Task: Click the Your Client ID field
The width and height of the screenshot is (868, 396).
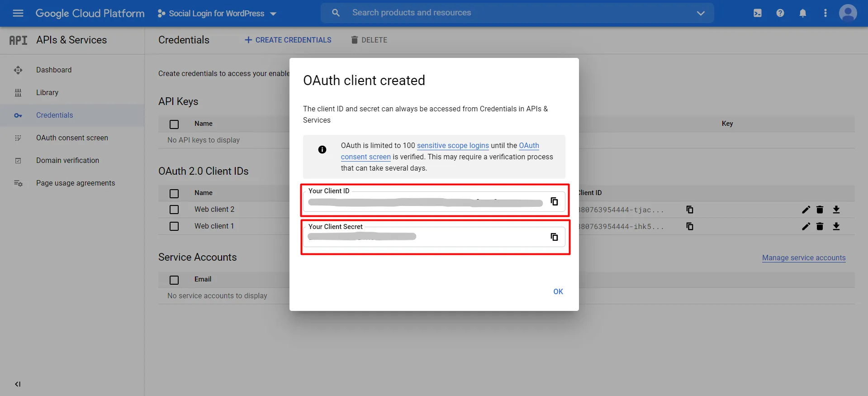Action: tap(434, 201)
